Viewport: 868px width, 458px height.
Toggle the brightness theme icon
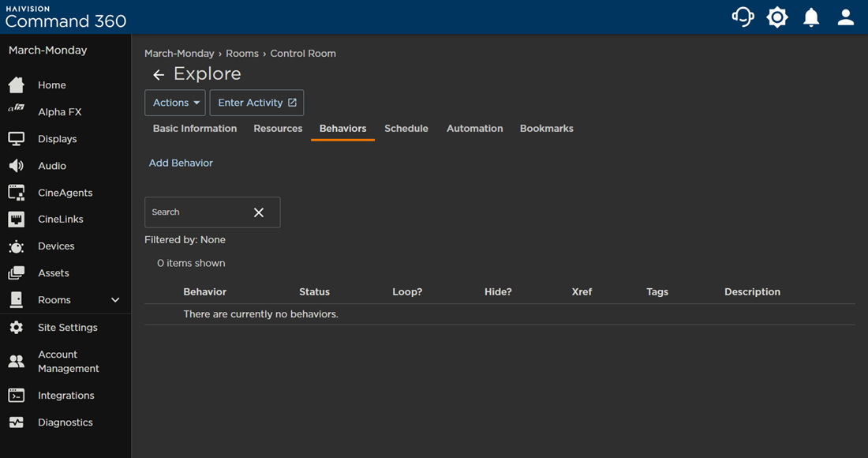777,17
